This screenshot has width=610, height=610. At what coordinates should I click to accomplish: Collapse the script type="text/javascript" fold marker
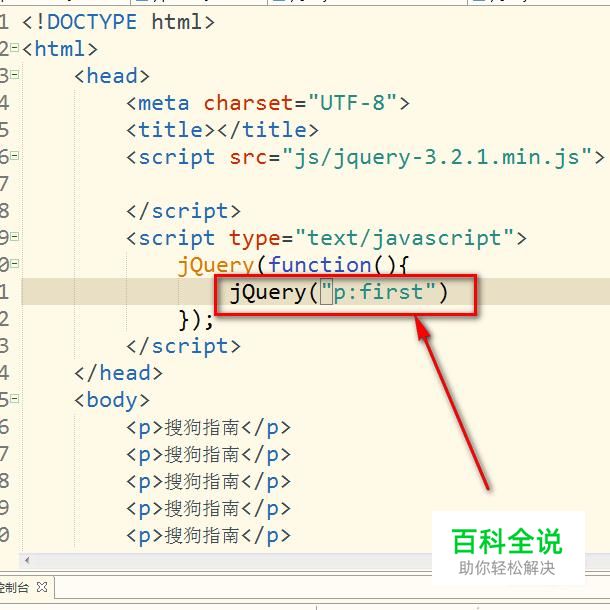point(14,237)
